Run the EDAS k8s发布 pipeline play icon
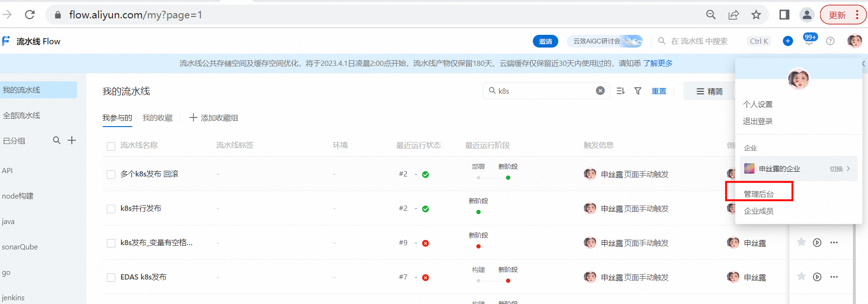 tap(817, 277)
